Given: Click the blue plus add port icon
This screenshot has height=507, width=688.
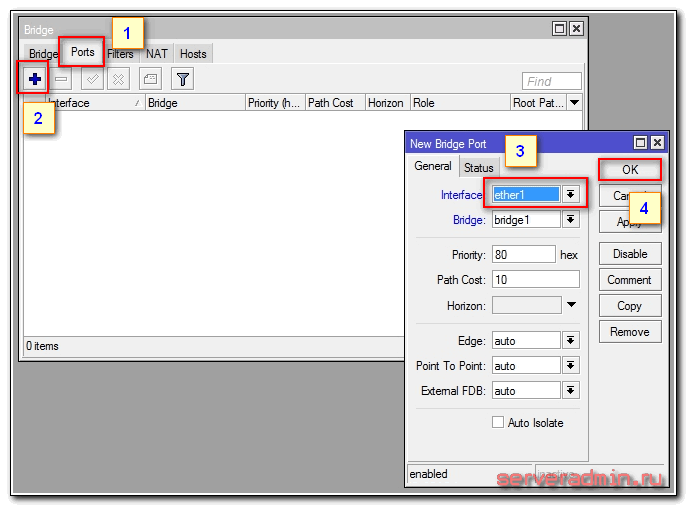Looking at the screenshot, I should pos(35,79).
